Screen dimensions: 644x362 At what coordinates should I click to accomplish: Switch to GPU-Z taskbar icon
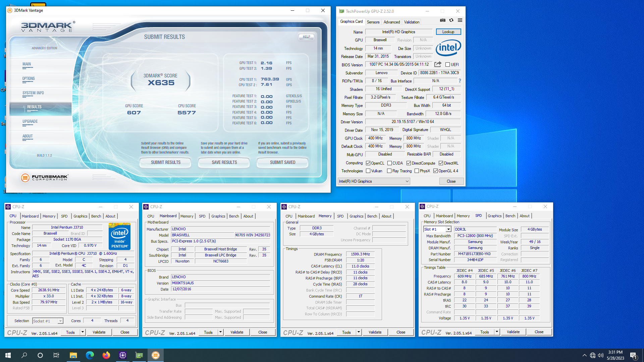click(139, 355)
